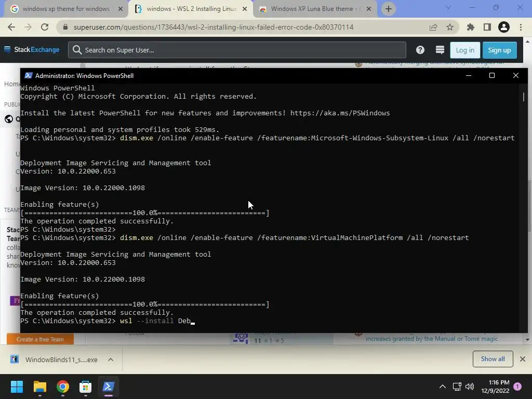Toggle Chrome side panel icon
This screenshot has width=532, height=399.
tap(487, 27)
